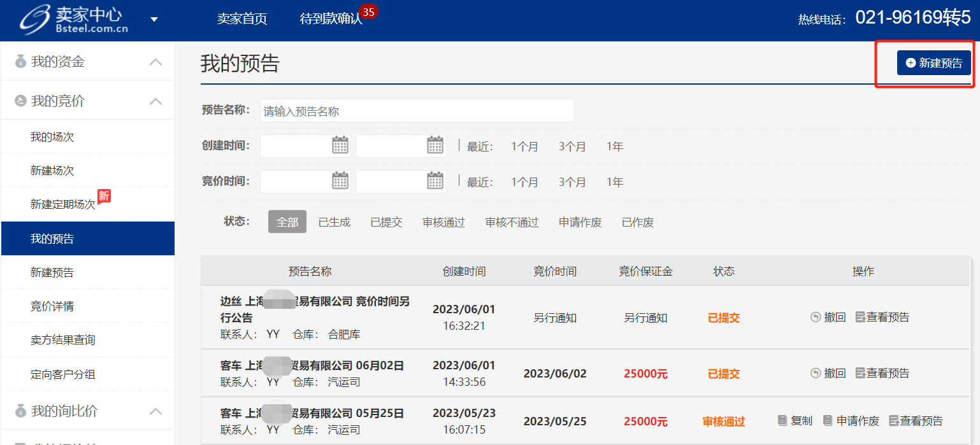
Task: Collapse the 我的资金 sidebar section
Action: pos(155,62)
